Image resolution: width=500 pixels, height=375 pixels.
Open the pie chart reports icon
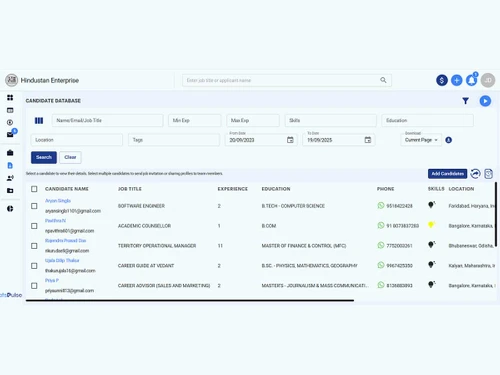(10, 209)
